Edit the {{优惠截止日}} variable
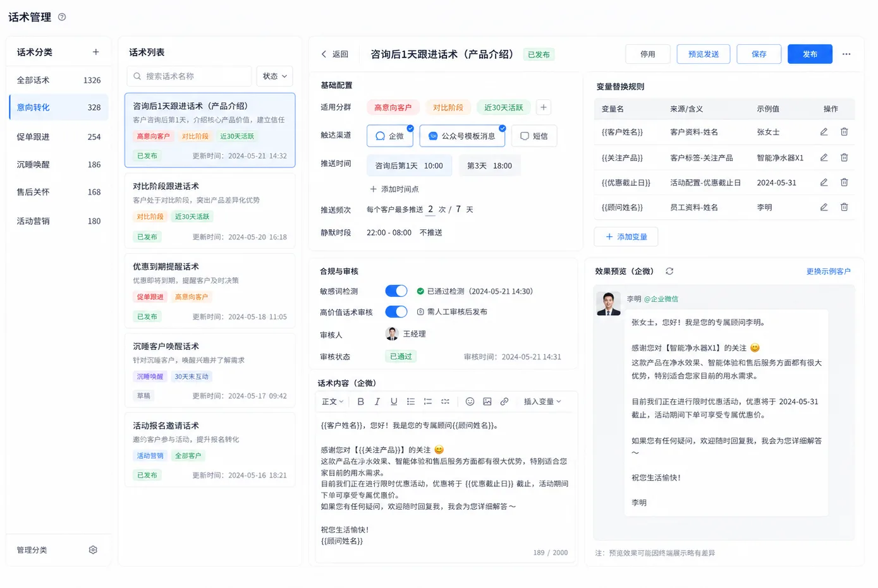 click(824, 183)
